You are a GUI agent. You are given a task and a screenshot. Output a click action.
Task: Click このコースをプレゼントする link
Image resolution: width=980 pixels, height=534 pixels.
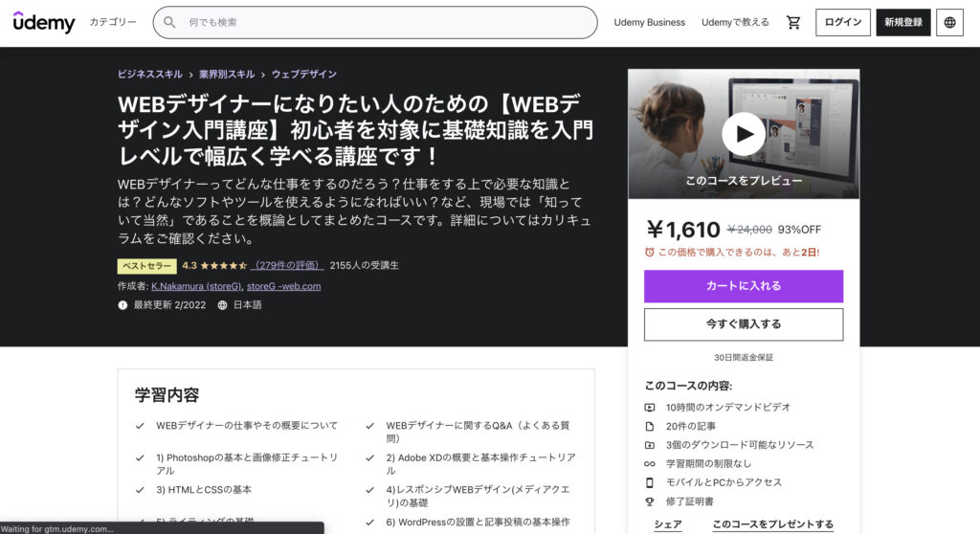pyautogui.click(x=772, y=524)
